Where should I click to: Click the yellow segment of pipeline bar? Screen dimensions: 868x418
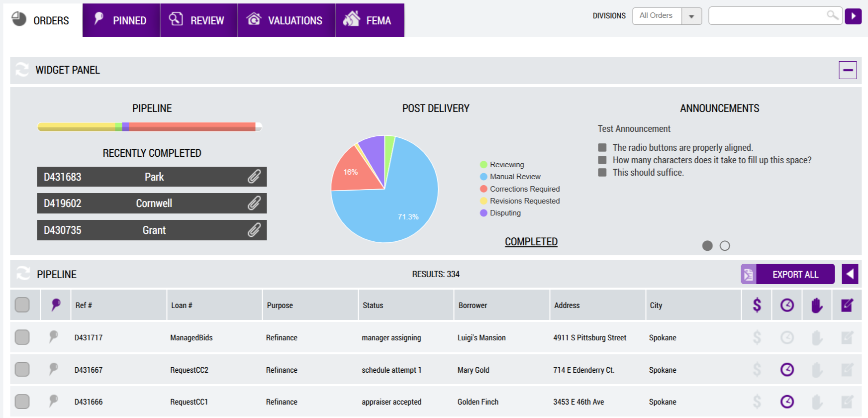[x=77, y=127]
